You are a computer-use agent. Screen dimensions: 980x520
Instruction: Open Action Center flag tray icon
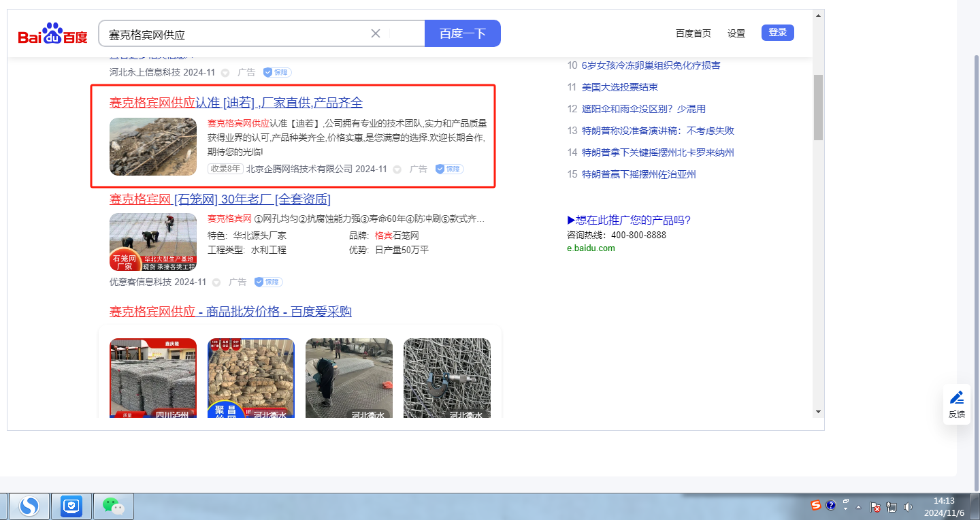(x=875, y=507)
